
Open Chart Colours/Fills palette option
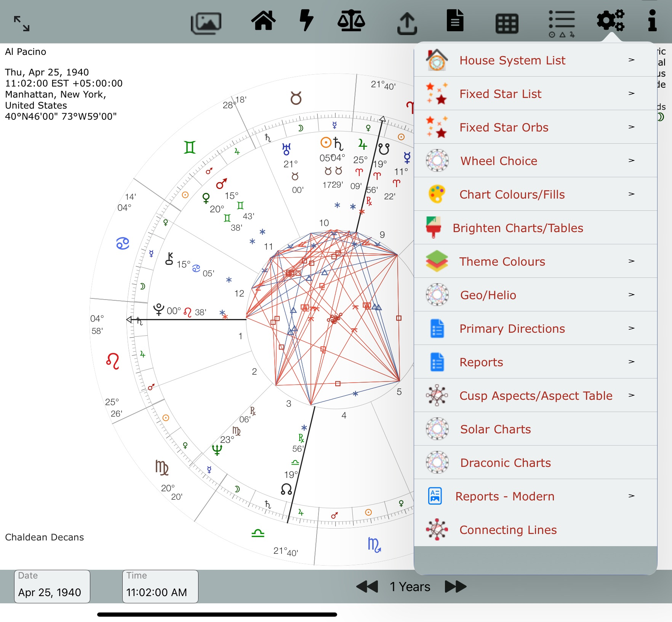[x=512, y=194]
